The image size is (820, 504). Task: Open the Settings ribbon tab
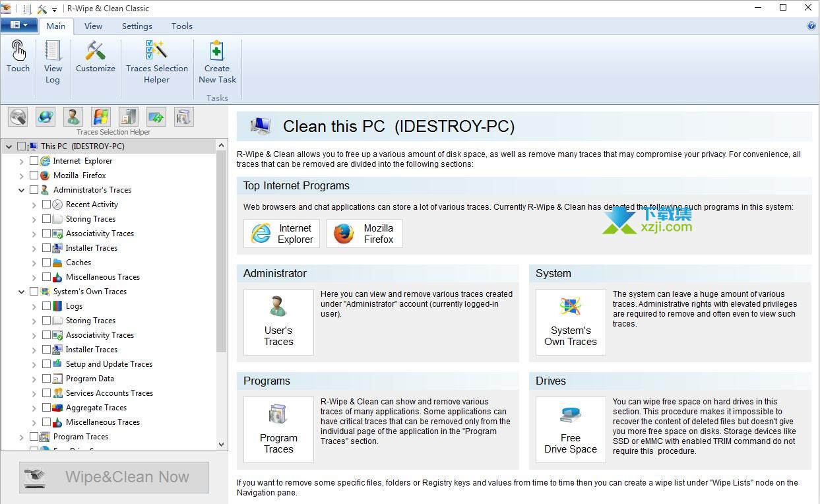137,26
